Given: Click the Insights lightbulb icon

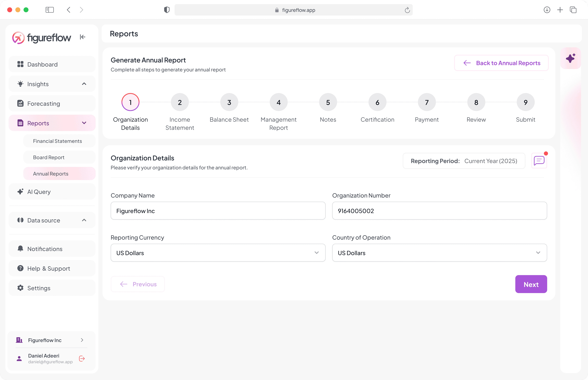Looking at the screenshot, I should coord(21,84).
